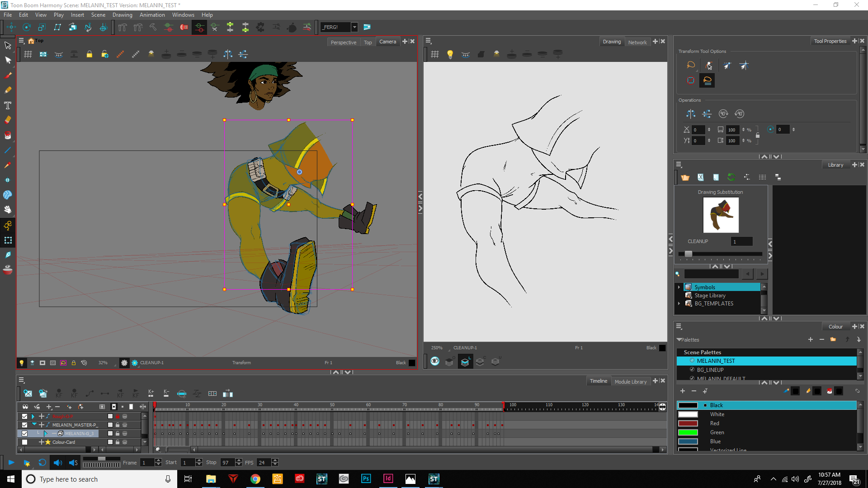868x488 pixels.
Task: Click the Stop frame input field
Action: point(227,463)
